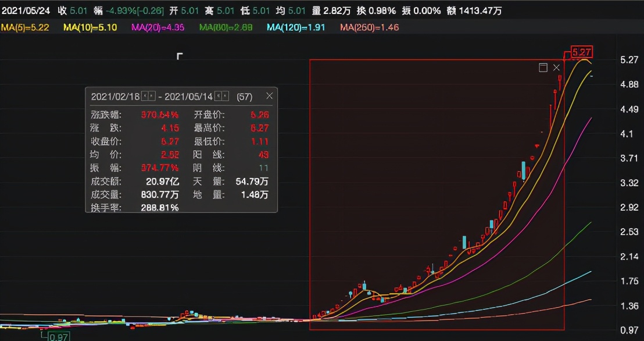Click the (57) trading days count
Viewport: 644px width, 341px height.
click(245, 96)
